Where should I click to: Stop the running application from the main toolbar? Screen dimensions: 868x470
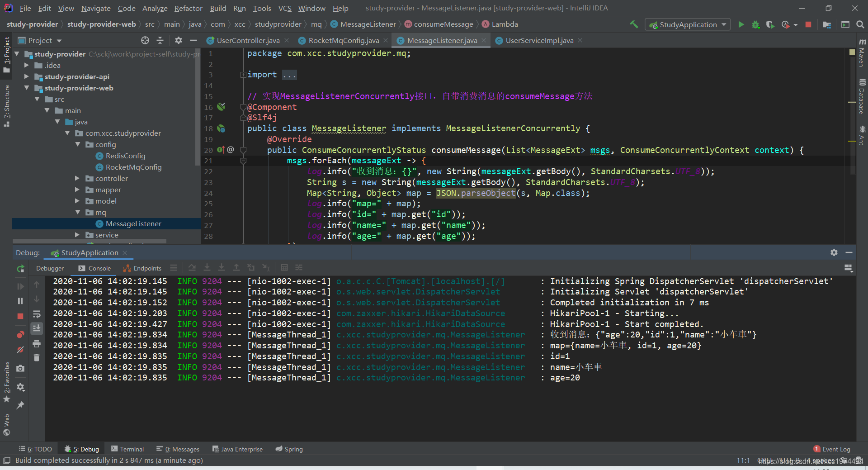(808, 24)
